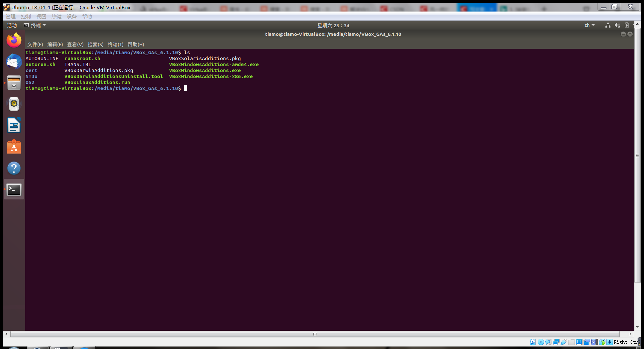Image resolution: width=644 pixels, height=349 pixels.
Task: Click the network adapter status icon
Action: tap(556, 342)
